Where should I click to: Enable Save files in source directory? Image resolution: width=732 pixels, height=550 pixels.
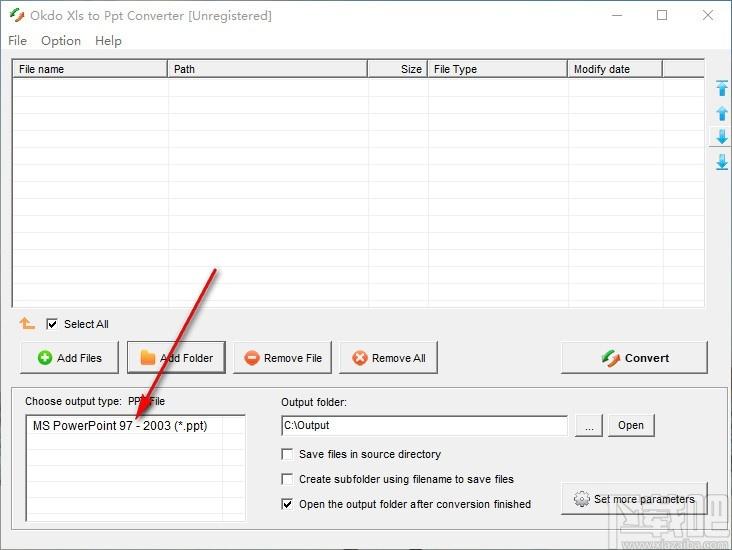click(287, 454)
